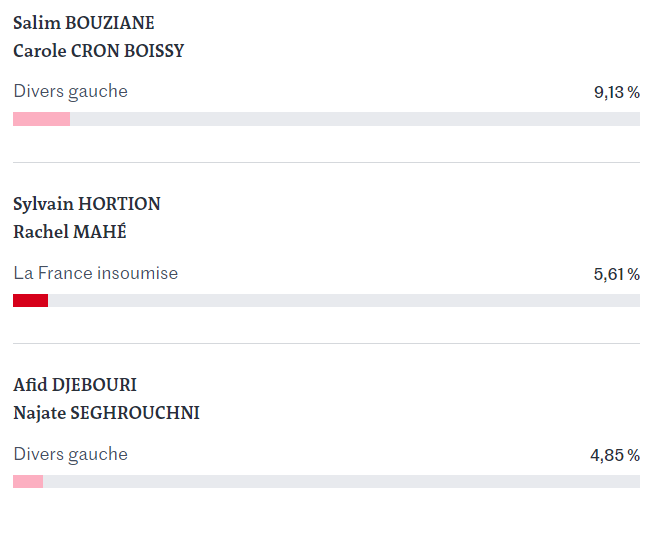Click pink filled bar for 9,13 % result

tap(42, 119)
